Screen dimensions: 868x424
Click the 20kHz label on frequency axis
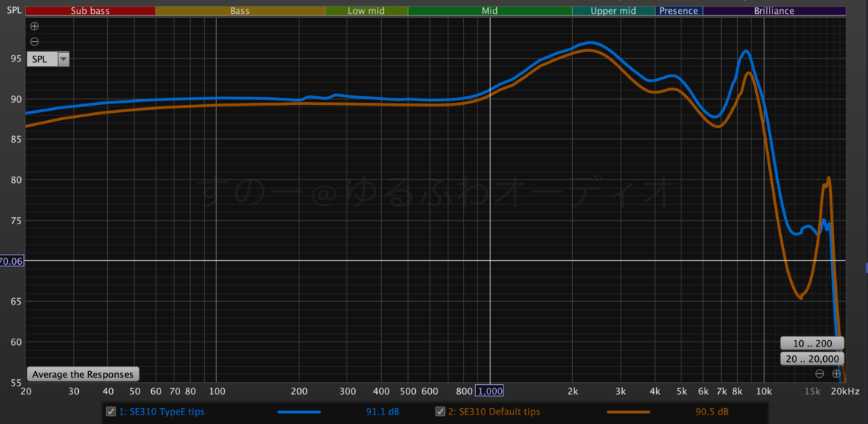pos(845,391)
